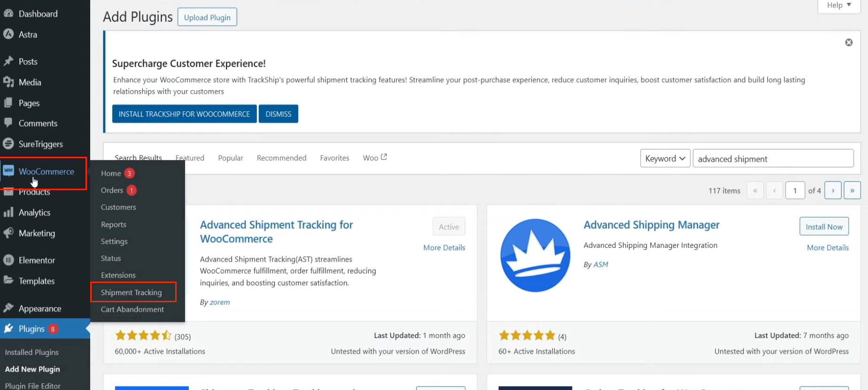Click the current page number field
Viewport: 868px width, 390px height.
(795, 191)
